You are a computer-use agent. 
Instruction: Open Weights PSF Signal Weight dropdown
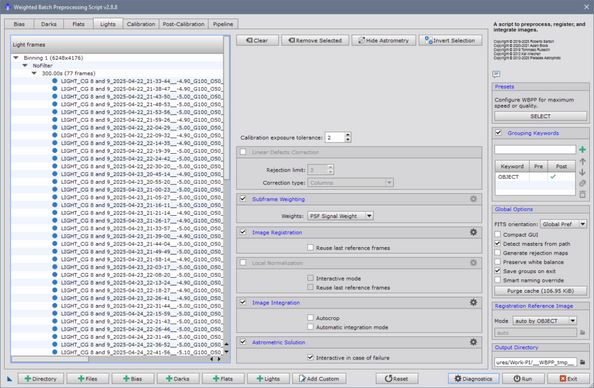[340, 216]
